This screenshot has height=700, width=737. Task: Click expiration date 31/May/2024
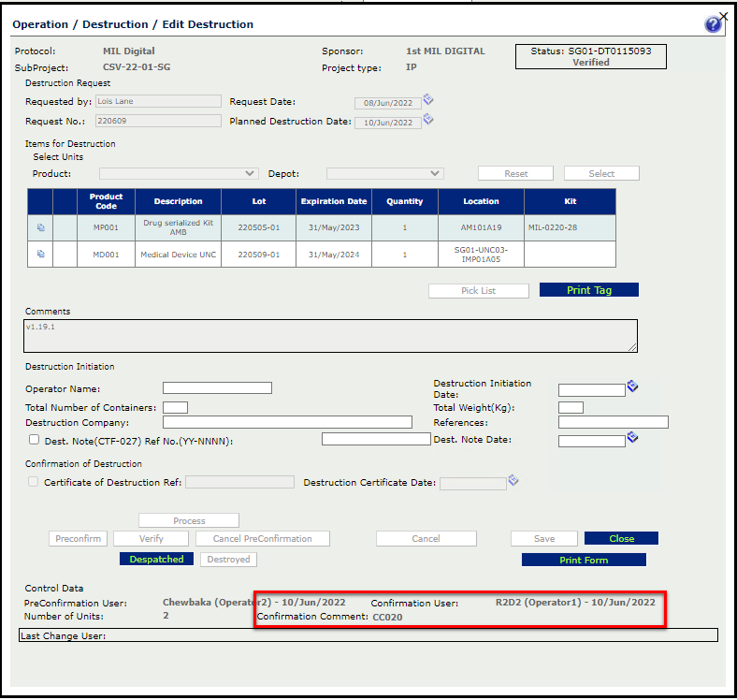pos(334,255)
